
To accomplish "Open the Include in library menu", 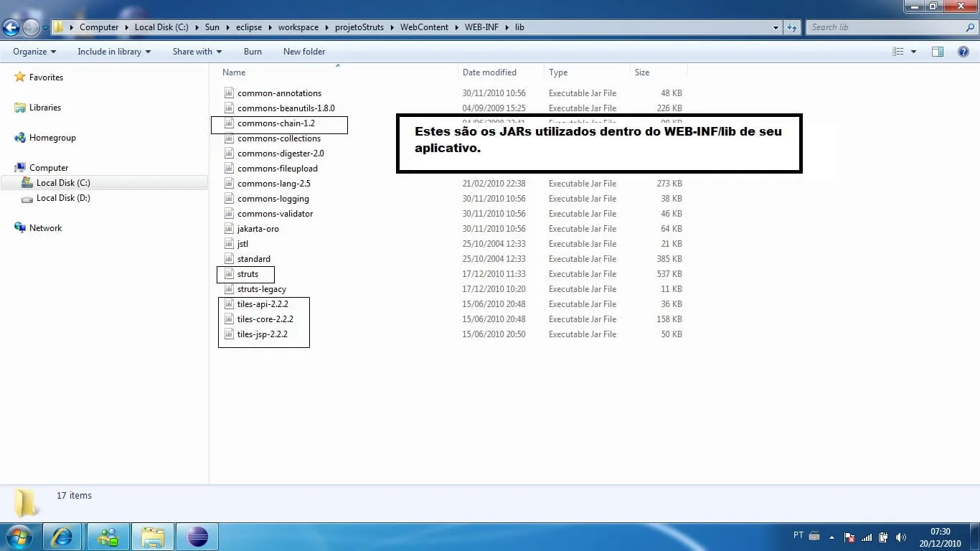I will tap(114, 52).
